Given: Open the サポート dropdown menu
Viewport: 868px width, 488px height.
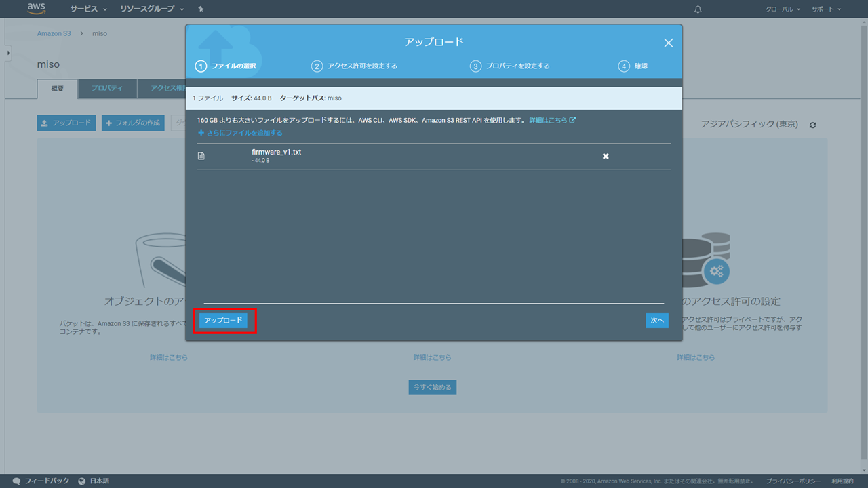Looking at the screenshot, I should click(x=825, y=9).
